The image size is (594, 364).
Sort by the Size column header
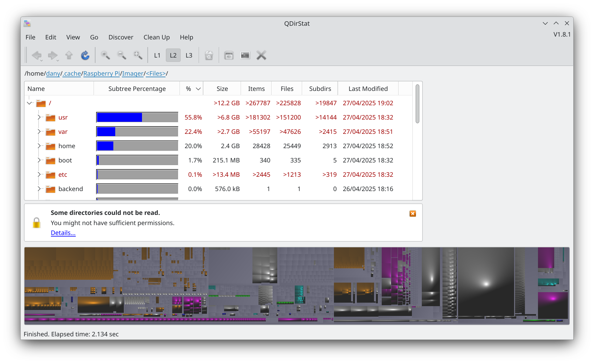tap(222, 89)
